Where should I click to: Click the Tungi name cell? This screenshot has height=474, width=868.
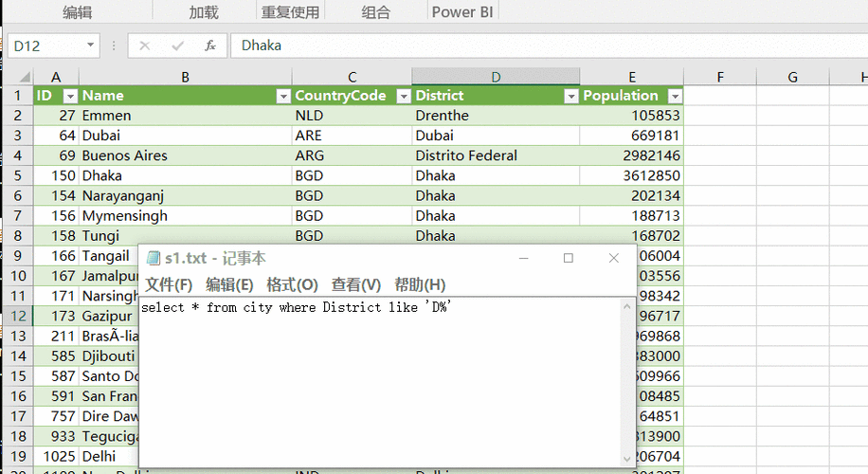click(186, 235)
